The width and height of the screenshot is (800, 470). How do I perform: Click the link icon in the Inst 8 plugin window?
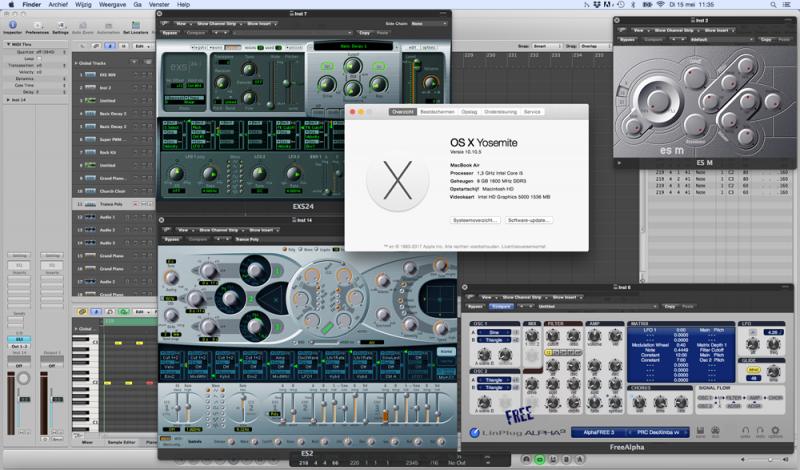pos(470,297)
